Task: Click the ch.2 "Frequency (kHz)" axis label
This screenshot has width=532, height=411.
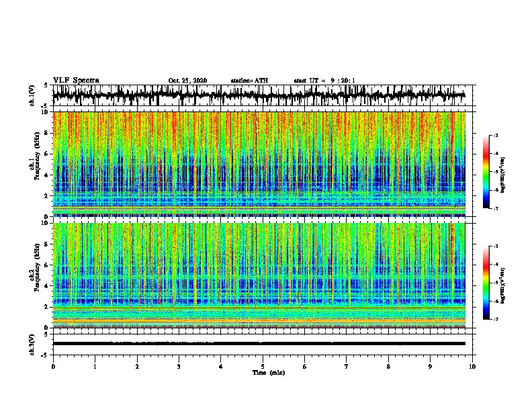Action: pyautogui.click(x=37, y=267)
